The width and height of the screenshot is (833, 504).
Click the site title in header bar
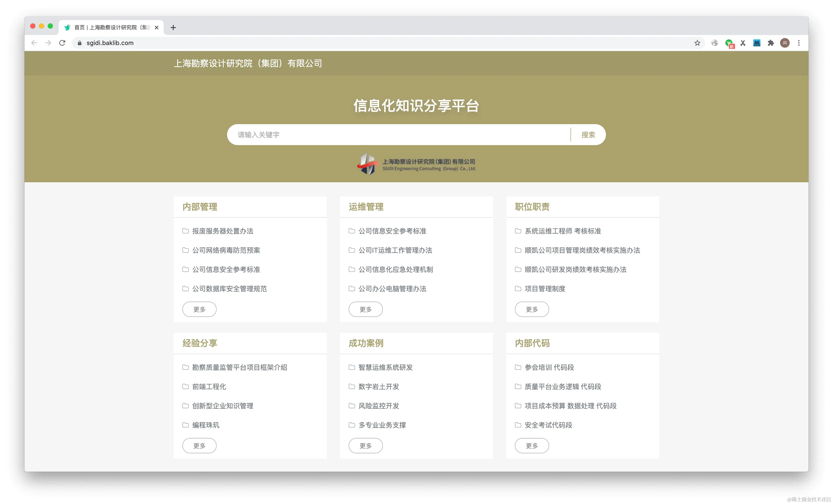(x=248, y=63)
